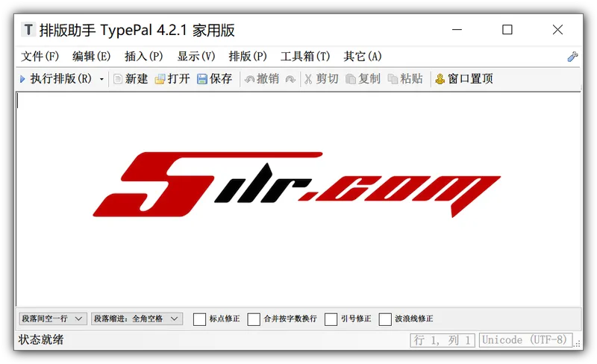The image size is (597, 364).
Task: Open the 显示(V) menu
Action: click(x=196, y=57)
